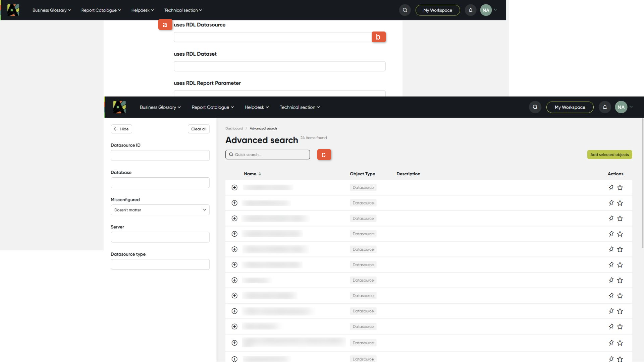Favorite the fifth Datasource row with star
Image resolution: width=644 pixels, height=362 pixels.
(620, 249)
